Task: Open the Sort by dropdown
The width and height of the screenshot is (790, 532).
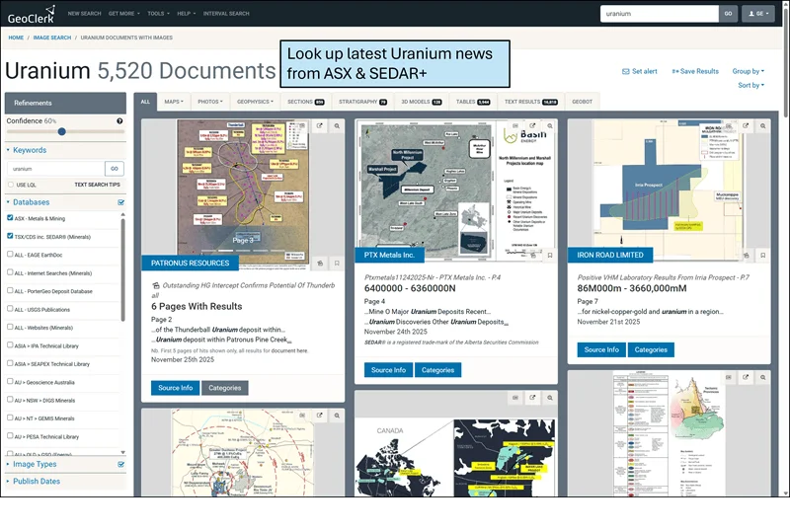Action: tap(750, 86)
